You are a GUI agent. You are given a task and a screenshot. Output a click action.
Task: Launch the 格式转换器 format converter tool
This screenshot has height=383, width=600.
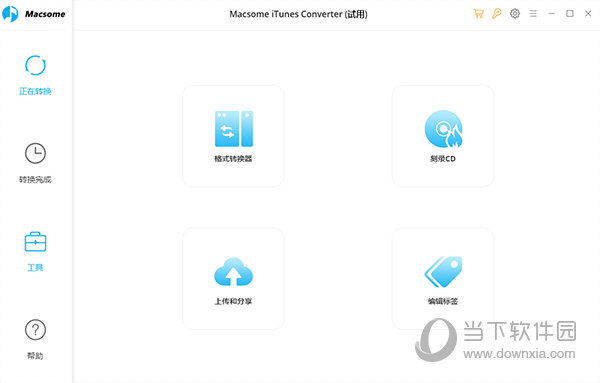coord(233,136)
